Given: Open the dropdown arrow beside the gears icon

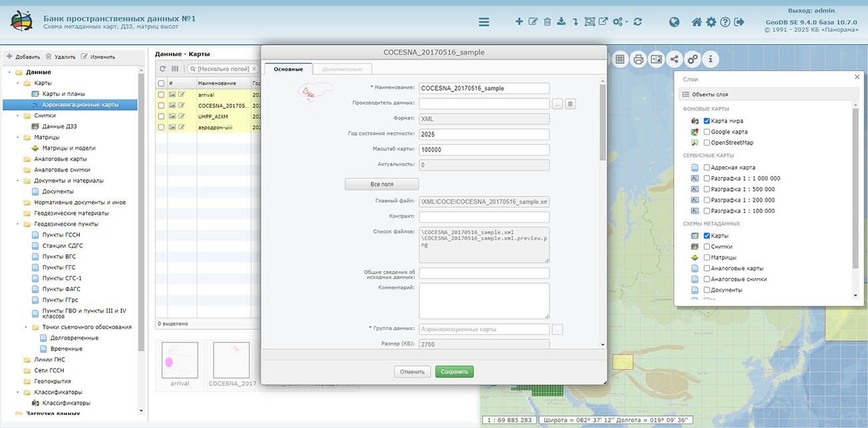Looking at the screenshot, I should 627,23.
